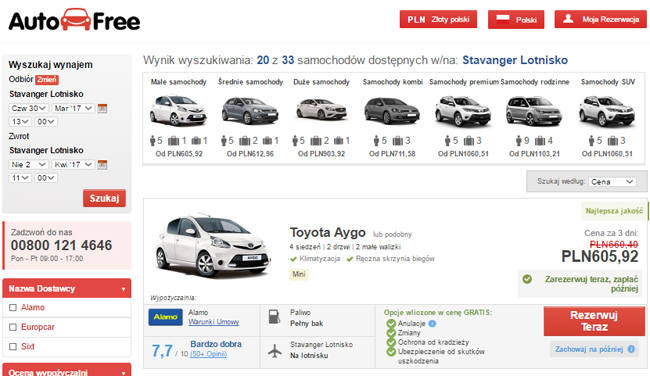Open the pickup month dropdown Mar '17

click(x=73, y=108)
